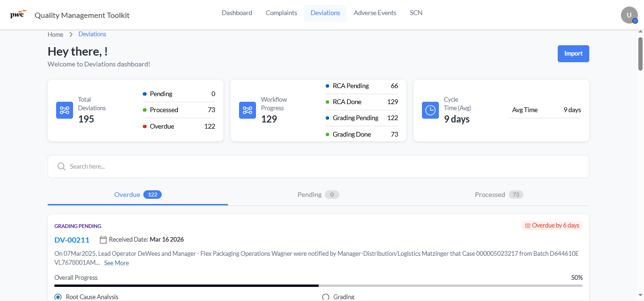The height and width of the screenshot is (301, 644).
Task: Open the user avatar icon
Action: click(x=629, y=15)
